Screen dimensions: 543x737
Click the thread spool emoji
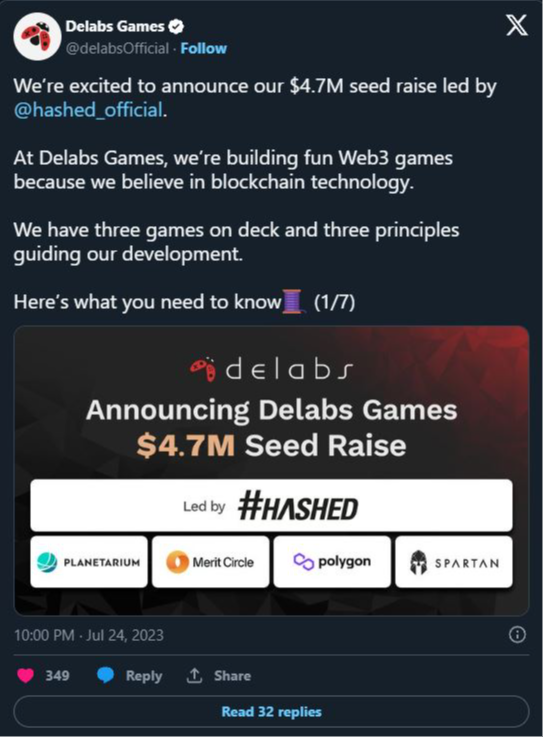292,302
